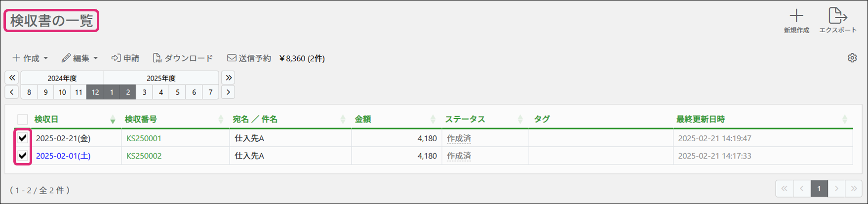Click the 作成済 status in the first row
Image resolution: width=868 pixels, height=204 pixels.
[459, 138]
